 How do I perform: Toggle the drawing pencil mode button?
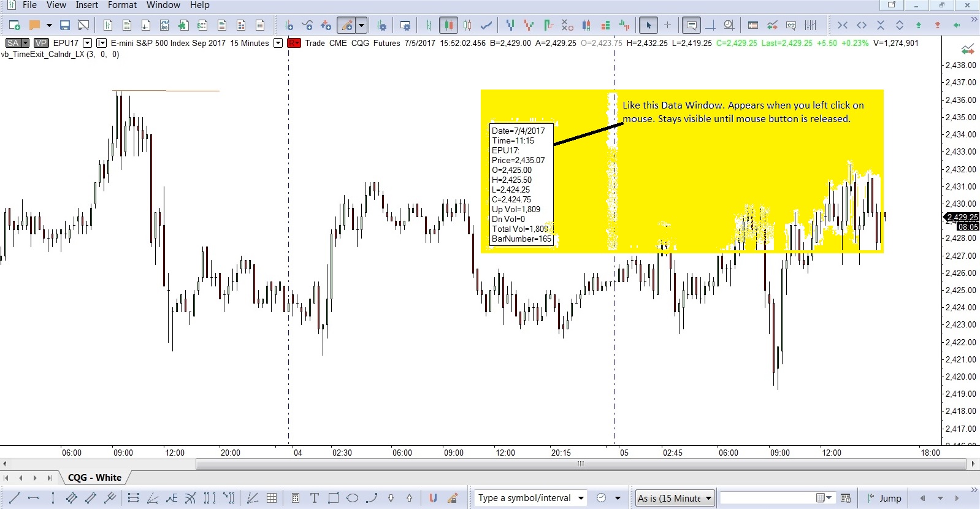(347, 25)
